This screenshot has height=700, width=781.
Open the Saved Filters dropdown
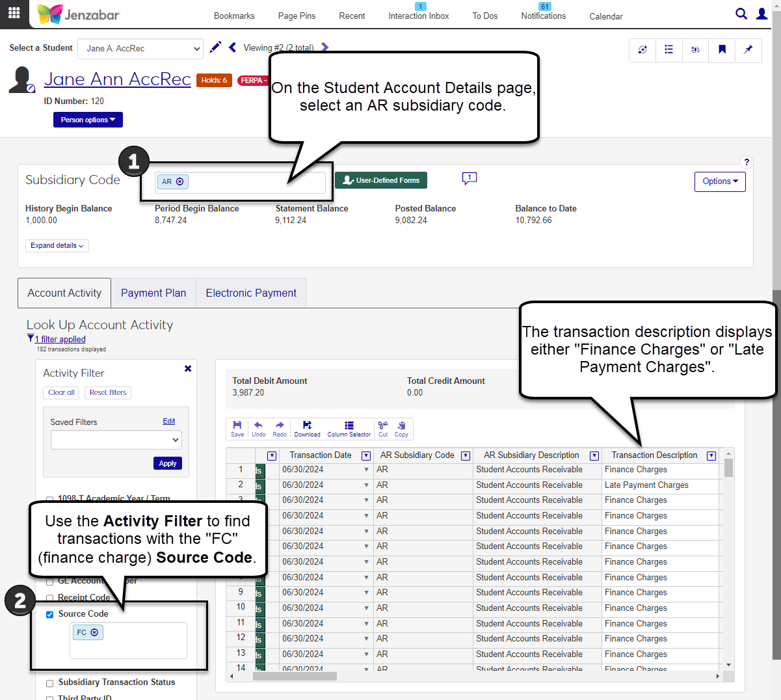point(116,440)
